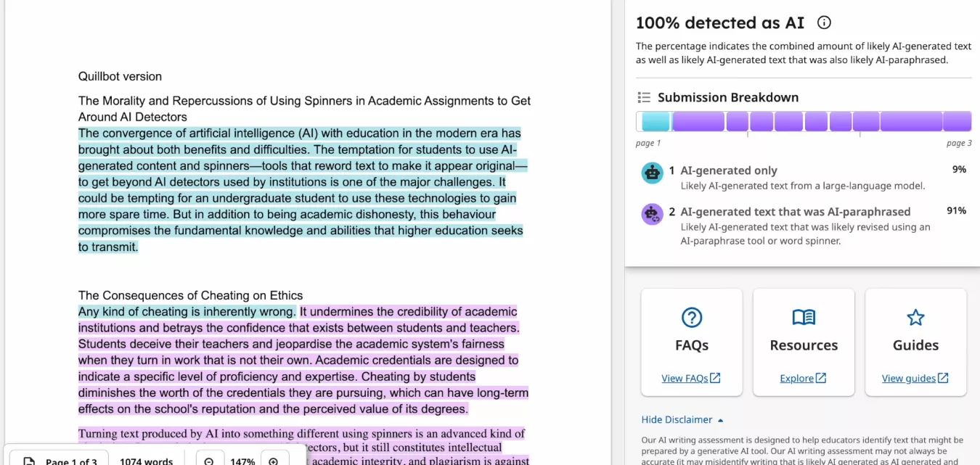
Task: Click the 1074 words counter
Action: click(x=146, y=461)
